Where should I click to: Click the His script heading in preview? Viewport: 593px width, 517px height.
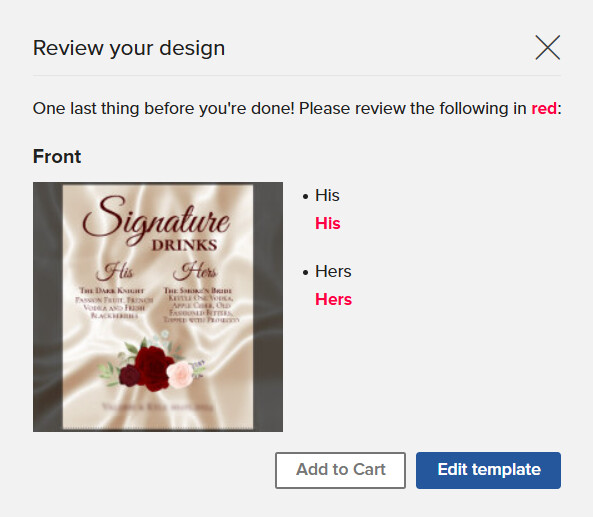click(115, 271)
